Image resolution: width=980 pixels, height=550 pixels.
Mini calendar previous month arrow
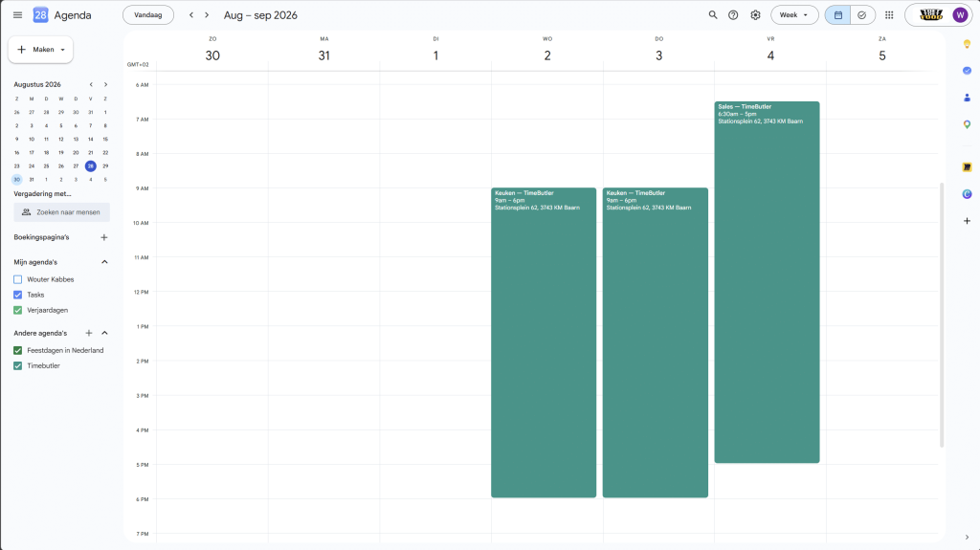[91, 84]
